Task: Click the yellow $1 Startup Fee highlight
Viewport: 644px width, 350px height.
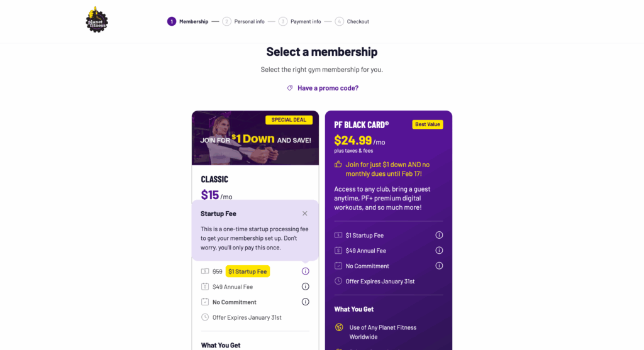Action: pos(248,271)
